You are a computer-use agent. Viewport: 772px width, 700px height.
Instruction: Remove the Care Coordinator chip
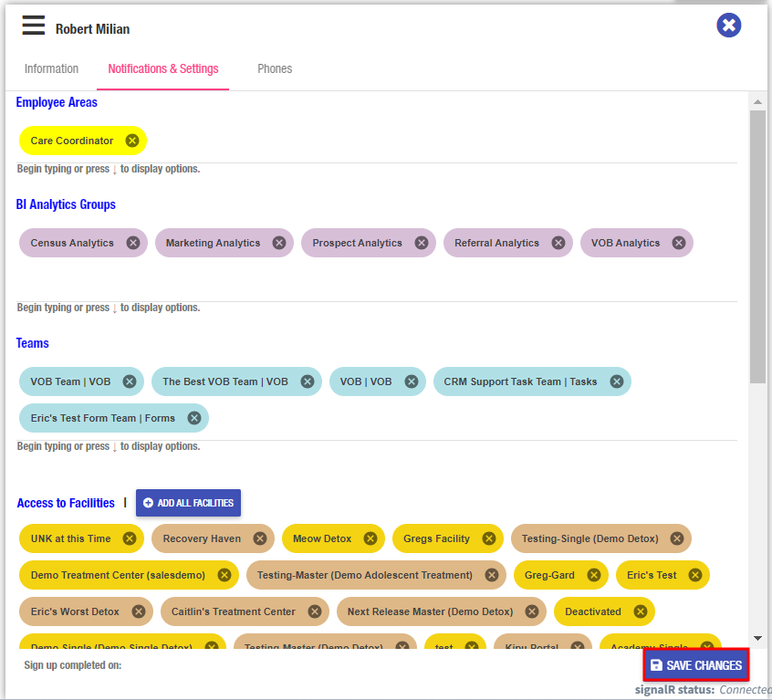coord(132,141)
